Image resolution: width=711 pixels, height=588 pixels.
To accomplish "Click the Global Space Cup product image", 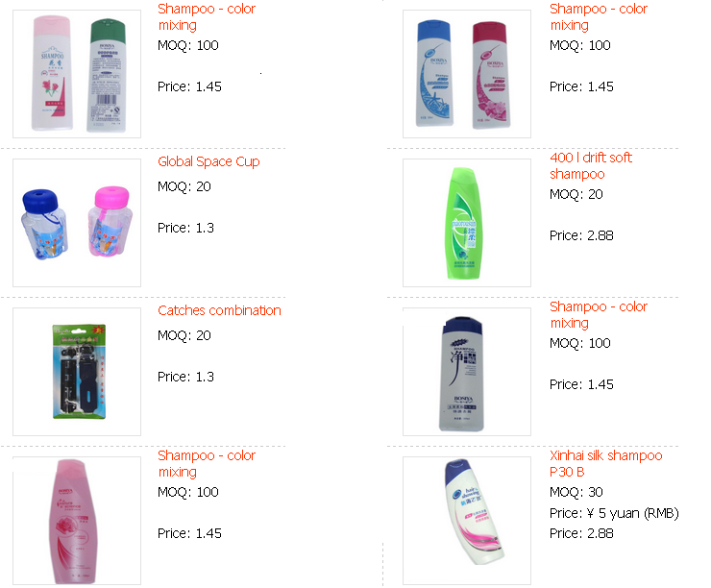I will [77, 223].
